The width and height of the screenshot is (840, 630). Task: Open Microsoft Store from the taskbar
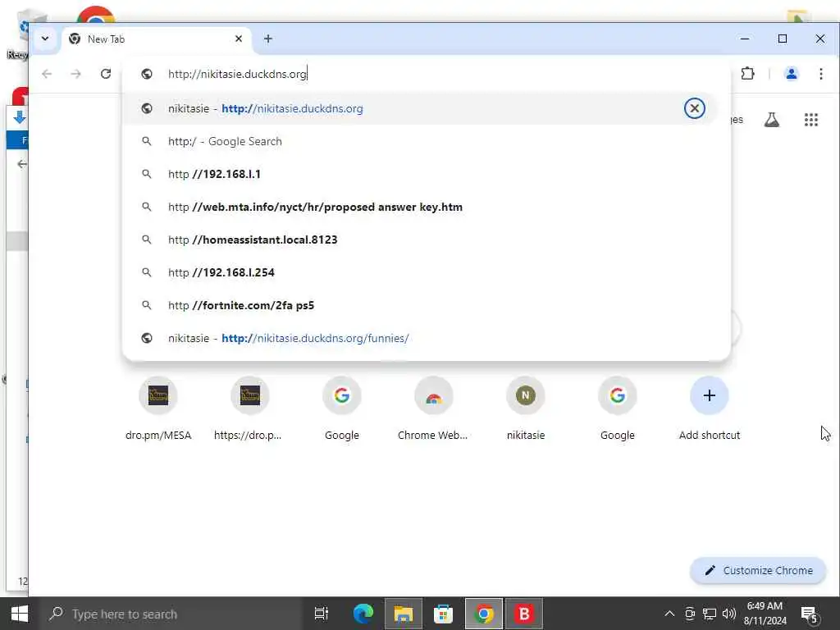pos(443,614)
